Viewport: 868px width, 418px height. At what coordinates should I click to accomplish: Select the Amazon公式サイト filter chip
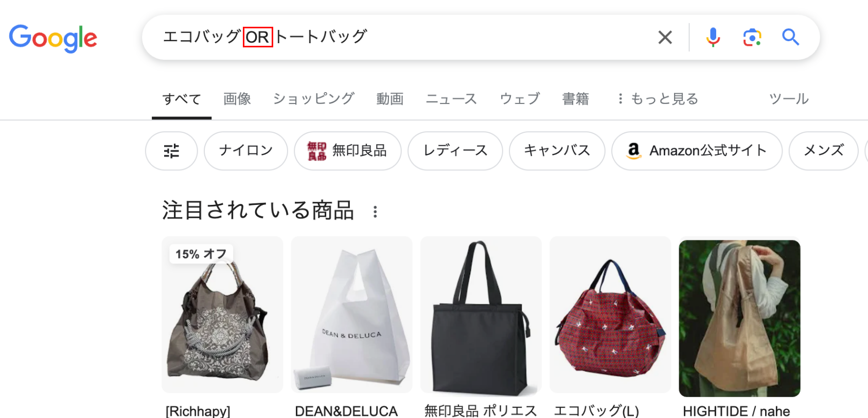coord(697,151)
